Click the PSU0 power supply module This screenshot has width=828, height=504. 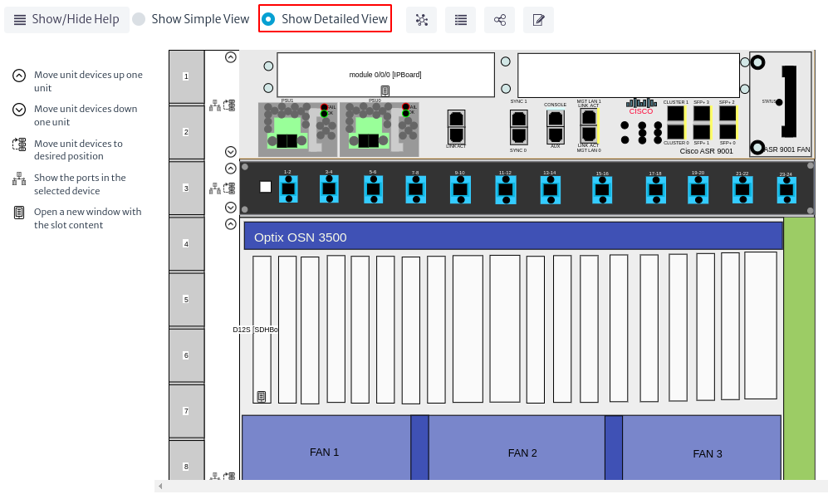click(x=380, y=130)
